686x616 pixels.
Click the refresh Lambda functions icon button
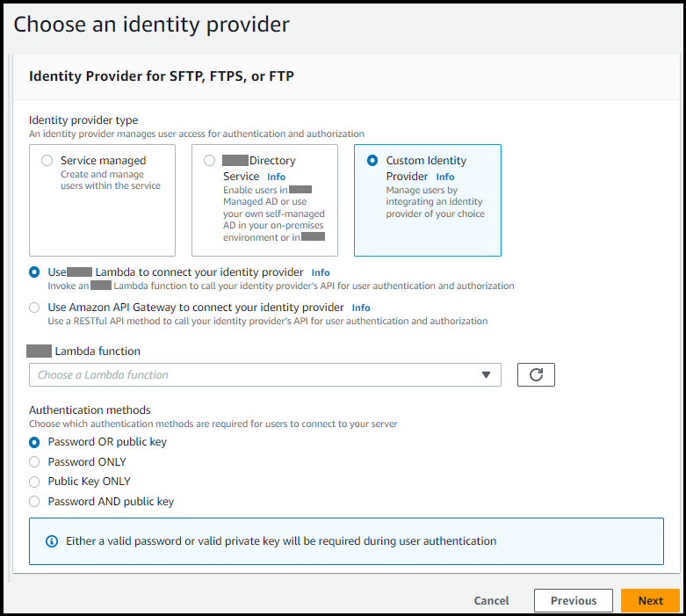(x=536, y=374)
